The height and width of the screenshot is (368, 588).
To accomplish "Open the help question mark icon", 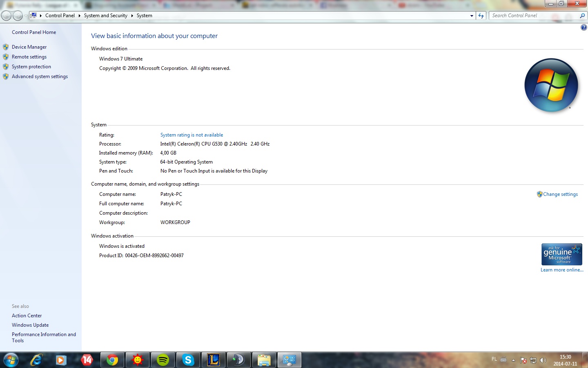I will [584, 27].
